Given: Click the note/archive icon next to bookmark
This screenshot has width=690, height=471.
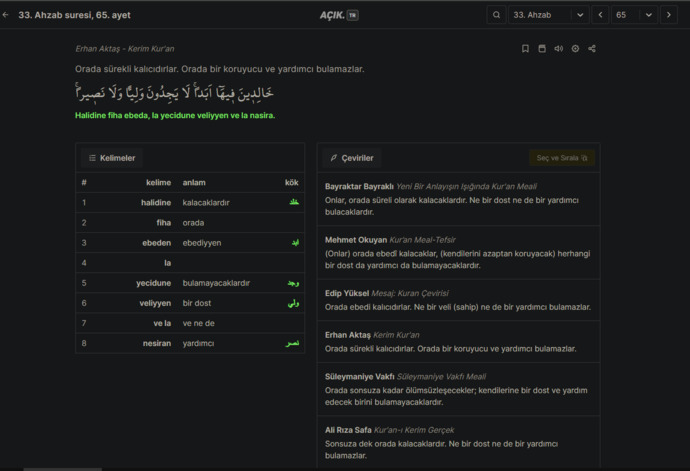Looking at the screenshot, I should coord(542,48).
